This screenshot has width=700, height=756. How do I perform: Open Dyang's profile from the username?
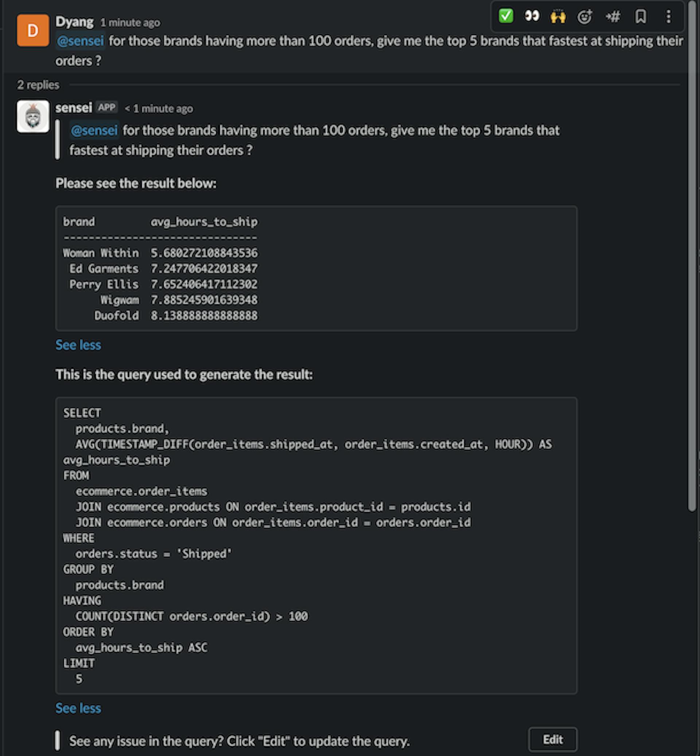click(x=74, y=22)
